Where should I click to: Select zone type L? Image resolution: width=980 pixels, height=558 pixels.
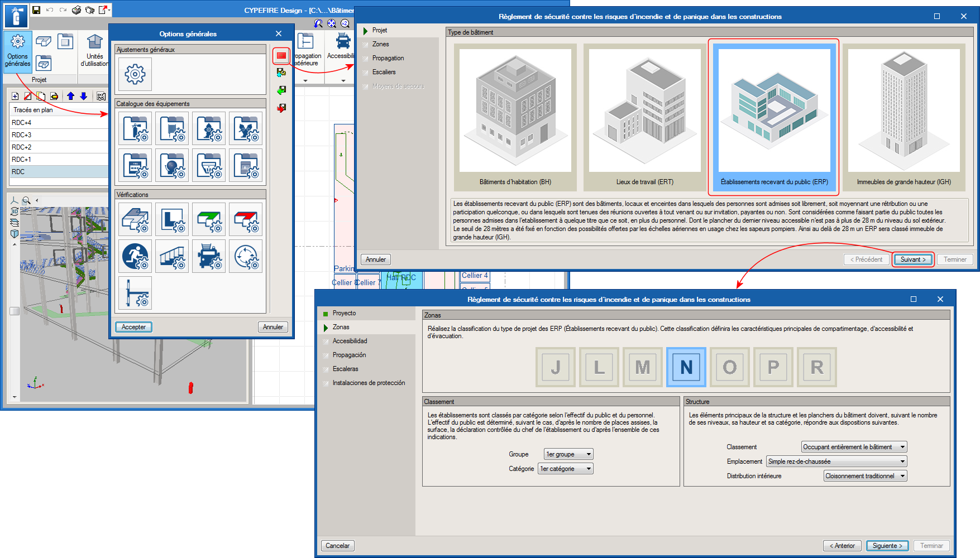(599, 367)
